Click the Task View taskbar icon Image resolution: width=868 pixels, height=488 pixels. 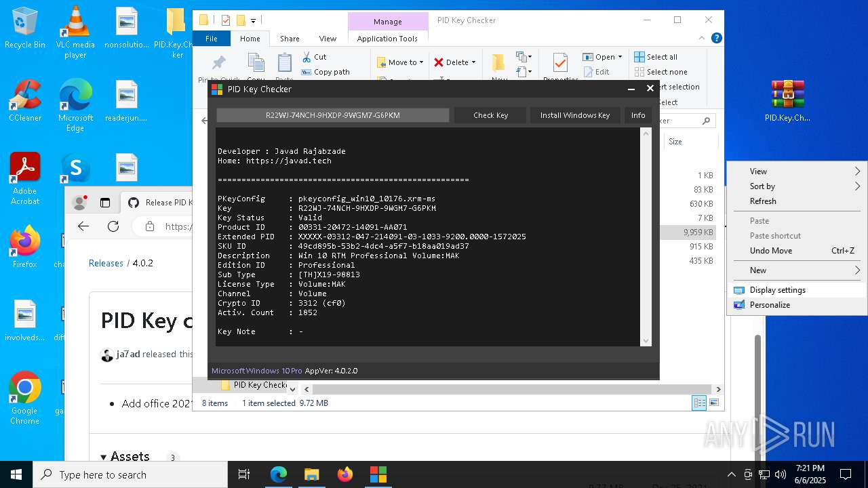click(x=244, y=474)
